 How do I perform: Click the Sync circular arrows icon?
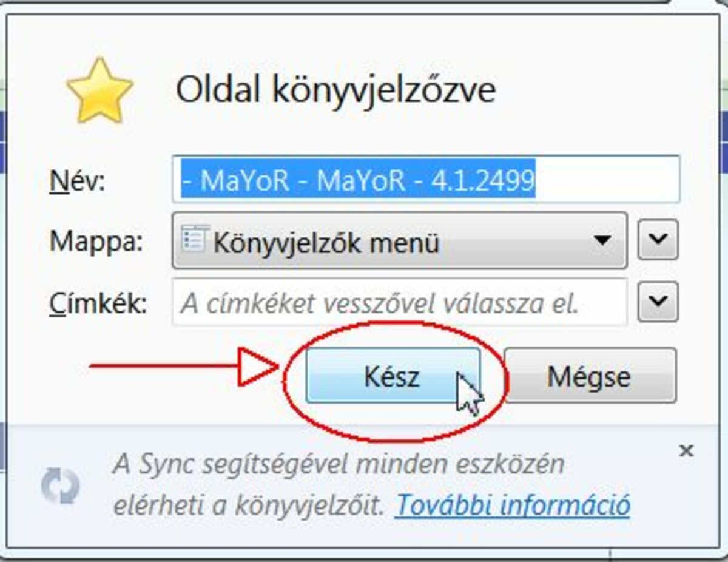[x=60, y=486]
